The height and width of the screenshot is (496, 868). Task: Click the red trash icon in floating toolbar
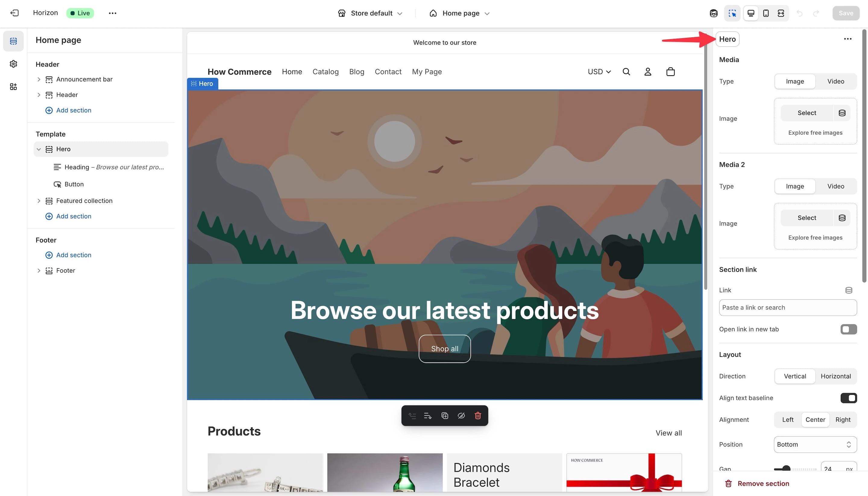click(478, 415)
